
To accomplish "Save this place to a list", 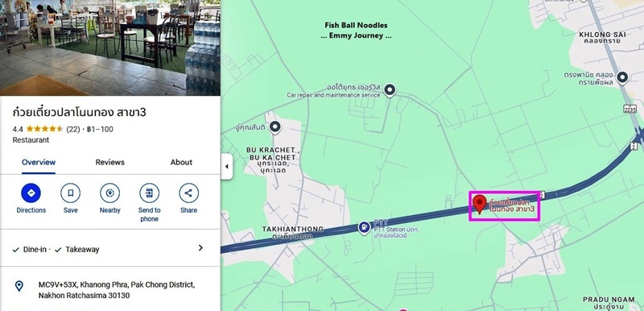I will pyautogui.click(x=70, y=193).
